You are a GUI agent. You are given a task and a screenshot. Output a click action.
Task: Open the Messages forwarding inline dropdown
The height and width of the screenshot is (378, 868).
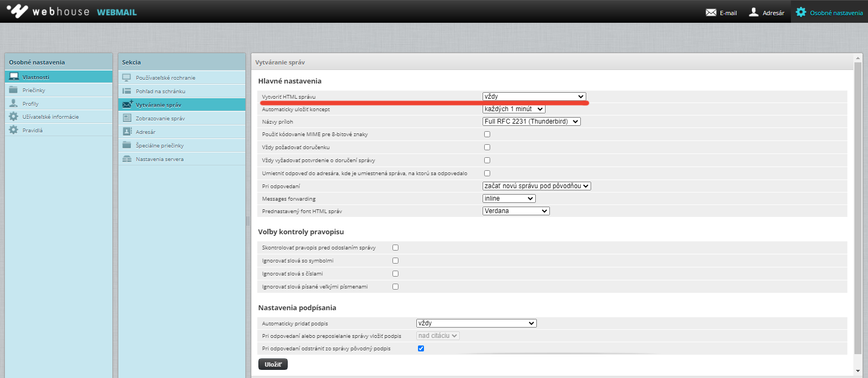click(x=509, y=198)
